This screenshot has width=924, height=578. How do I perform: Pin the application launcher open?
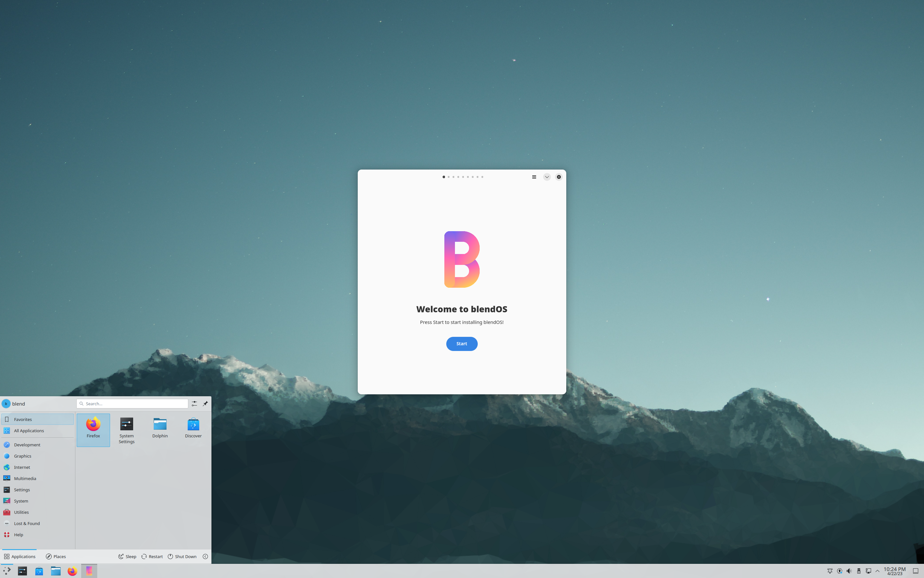point(205,404)
